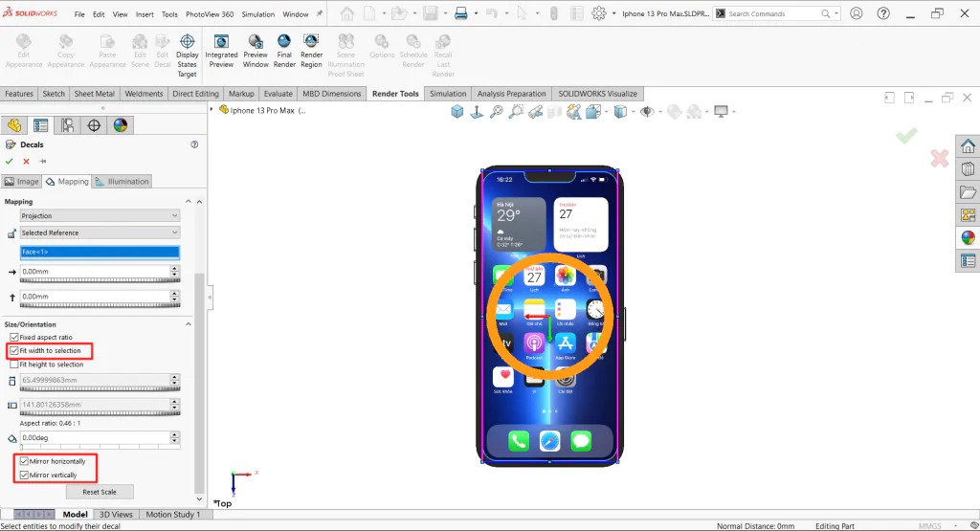Viewport: 980px width, 531px height.
Task: Select Render Region tool
Action: 311,51
